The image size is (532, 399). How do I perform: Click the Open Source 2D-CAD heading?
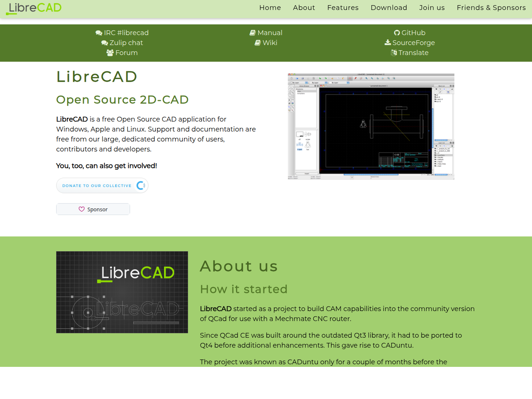click(x=122, y=100)
